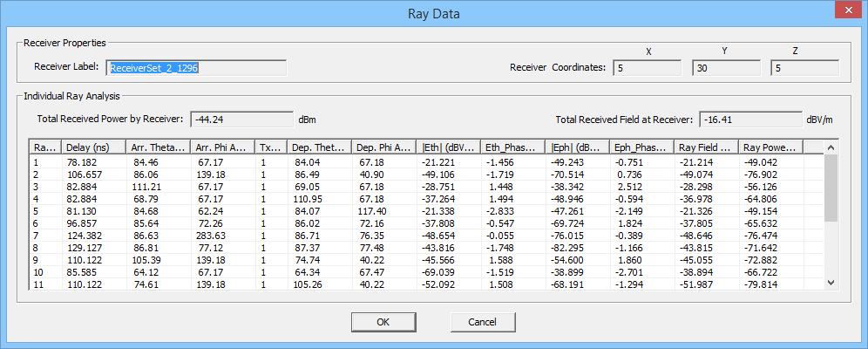The image size is (868, 349).
Task: Click the Total Received Field value box
Action: [750, 119]
